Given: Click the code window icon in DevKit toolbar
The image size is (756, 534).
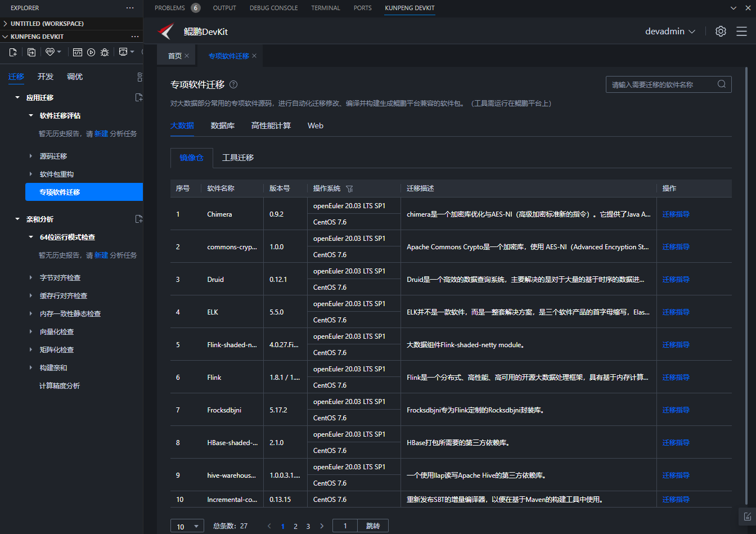Looking at the screenshot, I should tap(78, 52).
